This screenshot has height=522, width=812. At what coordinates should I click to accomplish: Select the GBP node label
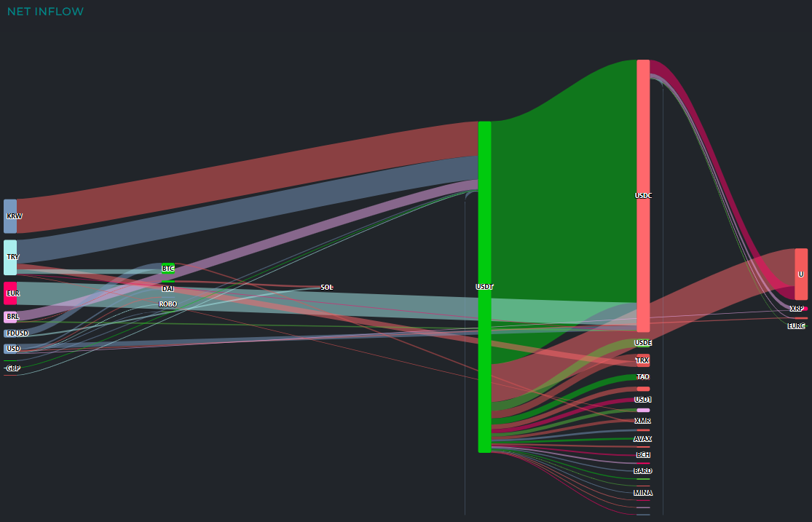click(x=13, y=368)
